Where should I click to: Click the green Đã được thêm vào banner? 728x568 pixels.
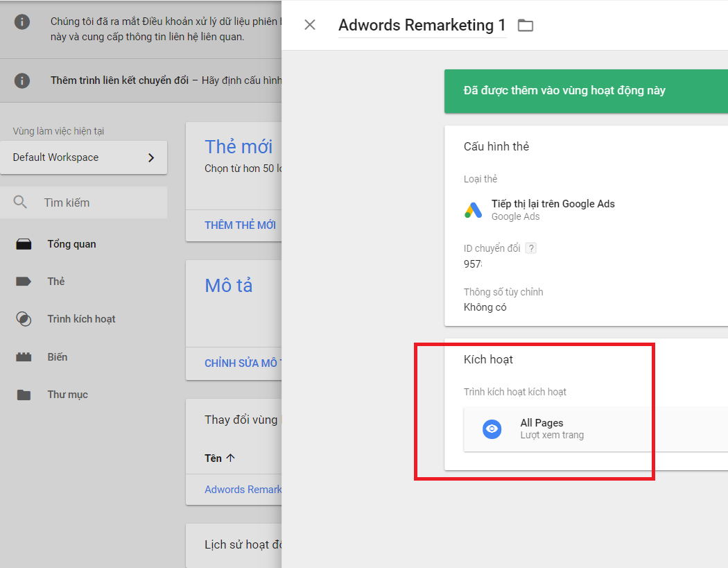click(x=586, y=91)
